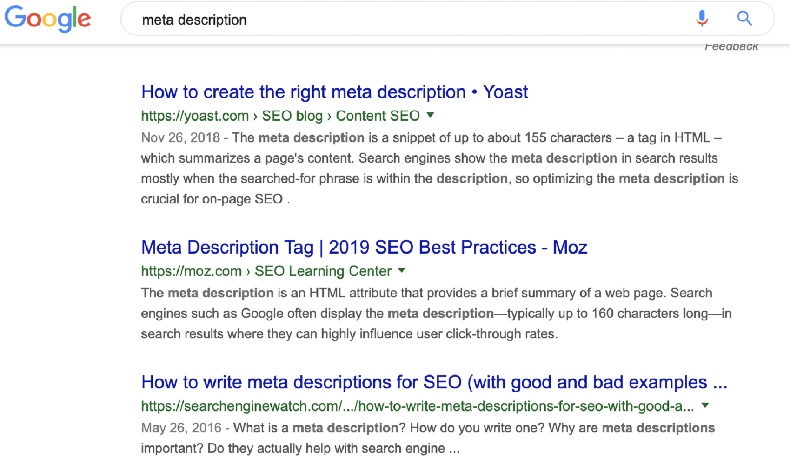Click the SEO Learning Center breadcrumb
Screen dimensions: 790x464
323,271
